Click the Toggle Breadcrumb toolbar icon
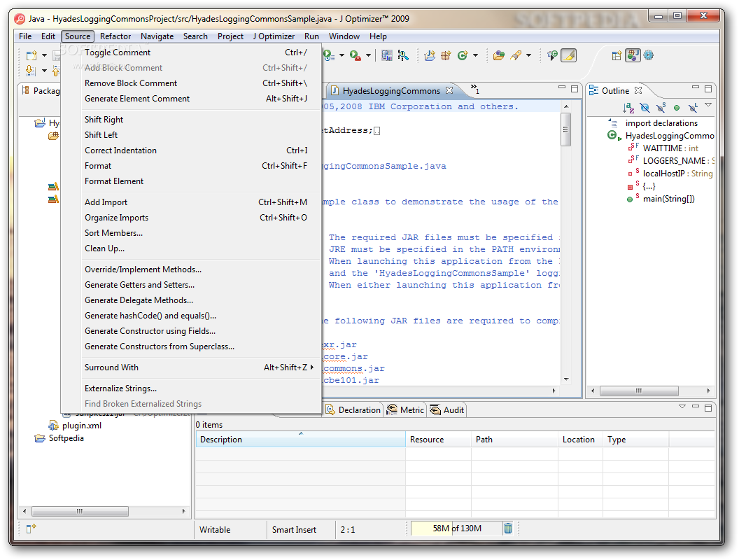This screenshot has height=560, width=739. (x=552, y=55)
